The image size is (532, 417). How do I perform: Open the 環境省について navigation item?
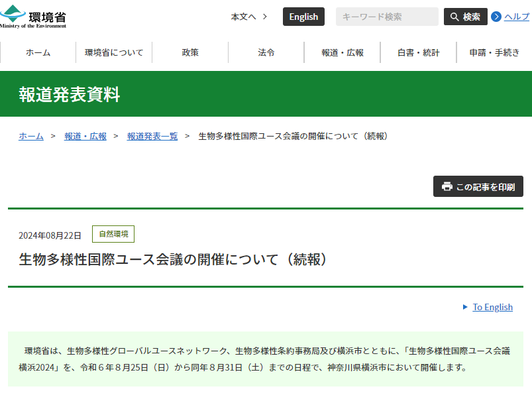(114, 52)
